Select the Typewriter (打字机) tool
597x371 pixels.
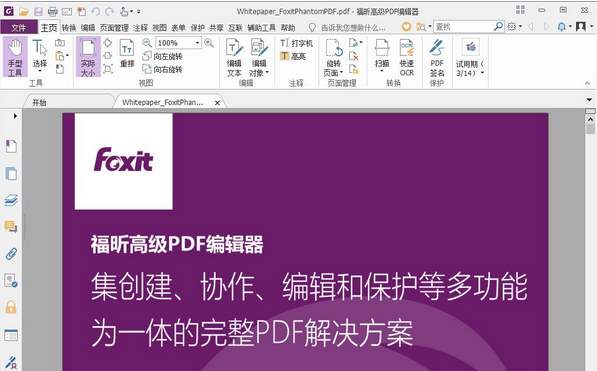coord(297,43)
